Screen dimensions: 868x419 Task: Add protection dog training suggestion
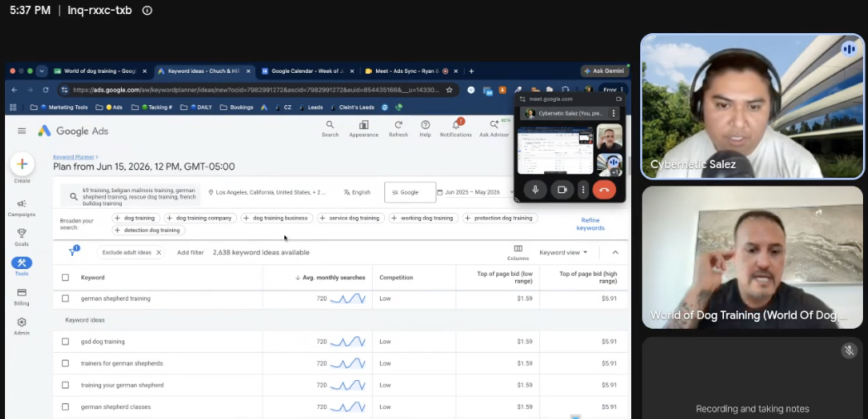click(500, 218)
